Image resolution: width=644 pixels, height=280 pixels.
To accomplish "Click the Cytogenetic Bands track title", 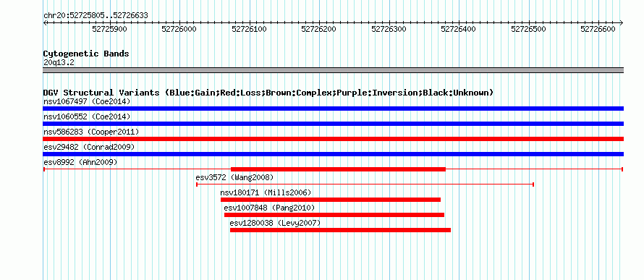I will click(x=86, y=54).
